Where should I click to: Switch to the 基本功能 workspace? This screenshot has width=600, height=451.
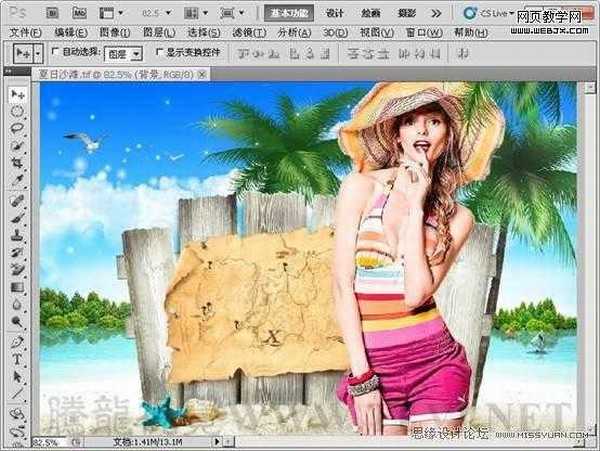(290, 14)
